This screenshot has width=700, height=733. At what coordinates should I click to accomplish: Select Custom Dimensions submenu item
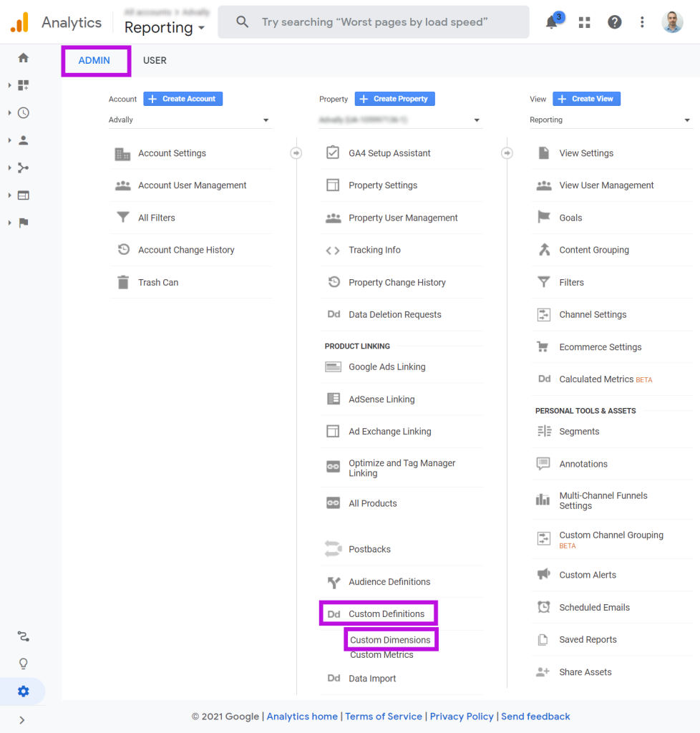point(390,639)
